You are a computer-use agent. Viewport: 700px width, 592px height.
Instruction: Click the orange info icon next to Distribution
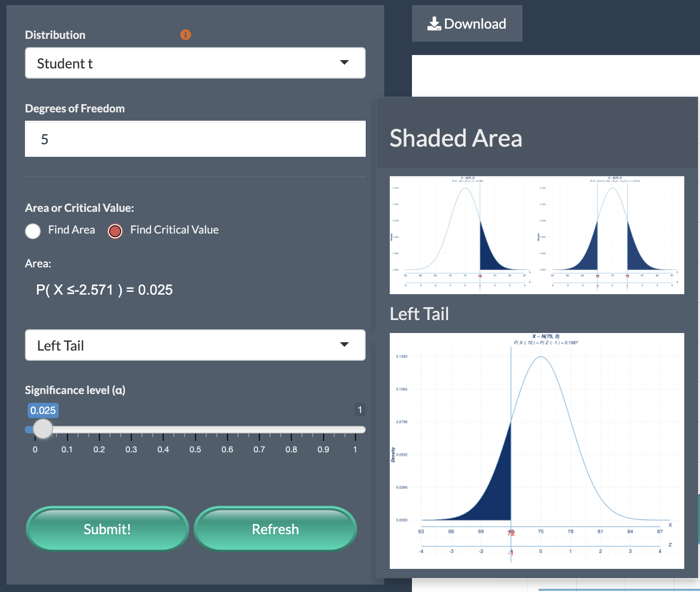185,35
